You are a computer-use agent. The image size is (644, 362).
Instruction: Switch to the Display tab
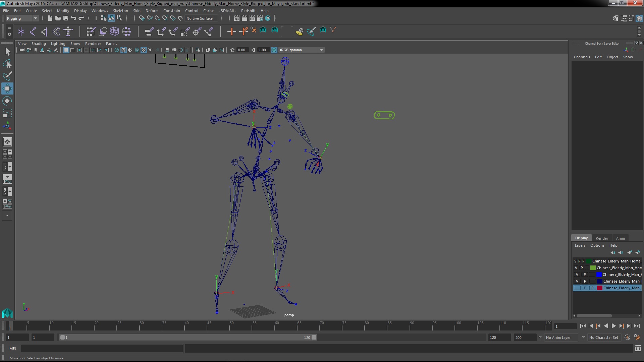[581, 238]
